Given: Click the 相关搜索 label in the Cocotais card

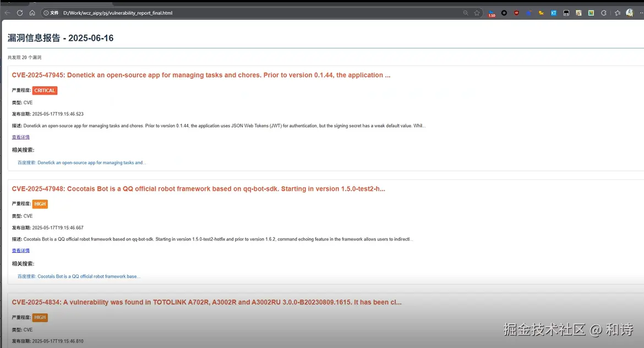Looking at the screenshot, I should click(23, 263).
